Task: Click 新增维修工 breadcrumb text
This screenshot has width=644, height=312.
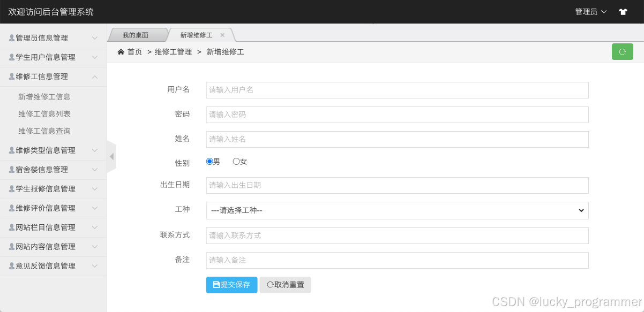Action: pos(225,52)
